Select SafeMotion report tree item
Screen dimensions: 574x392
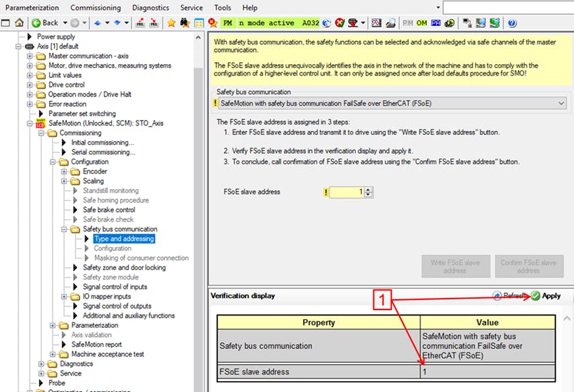[x=96, y=344]
